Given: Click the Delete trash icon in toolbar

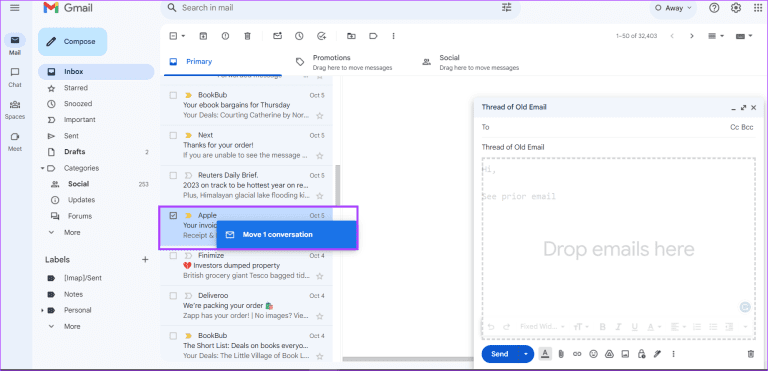Looking at the screenshot, I should click(x=248, y=36).
